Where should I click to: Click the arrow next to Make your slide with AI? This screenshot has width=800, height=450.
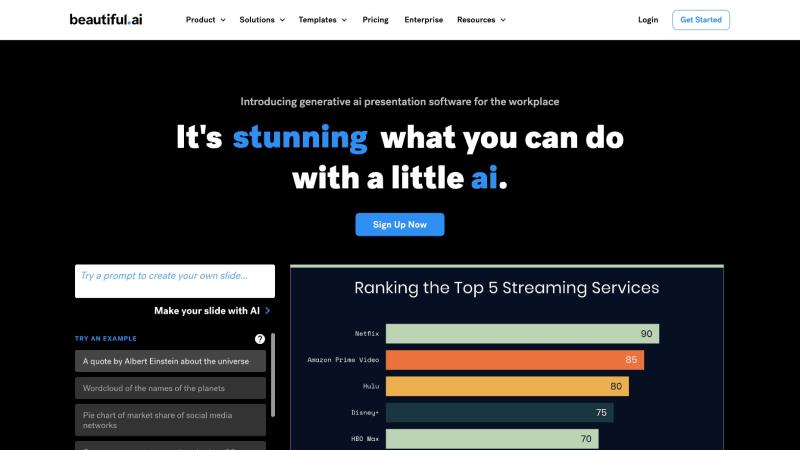[267, 311]
